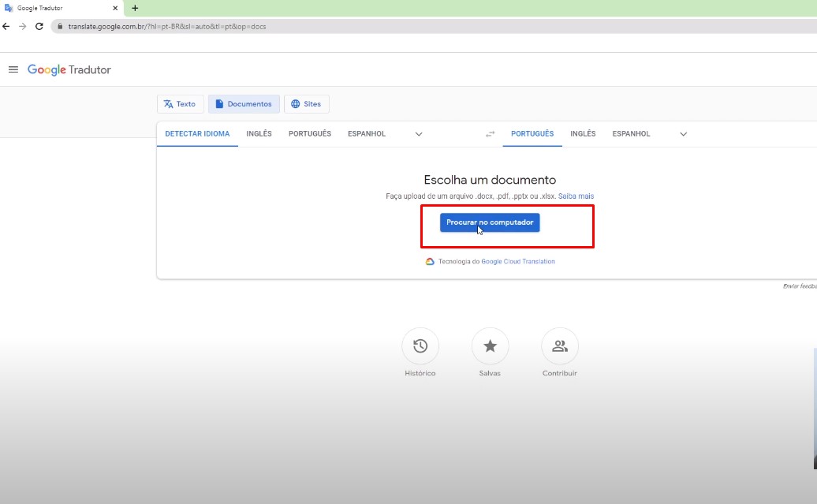Close the Google Tradutor browser tab

pos(115,8)
